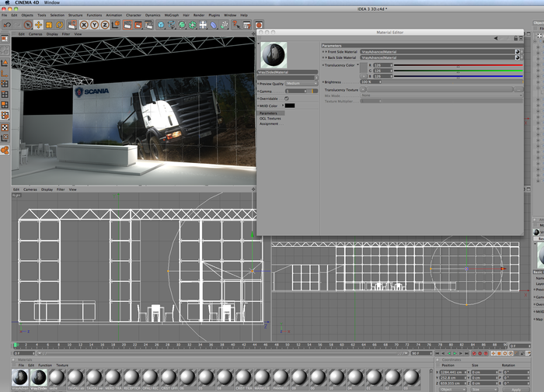This screenshot has height=392, width=544.
Task: Open the spline tools icon
Action: (x=172, y=25)
